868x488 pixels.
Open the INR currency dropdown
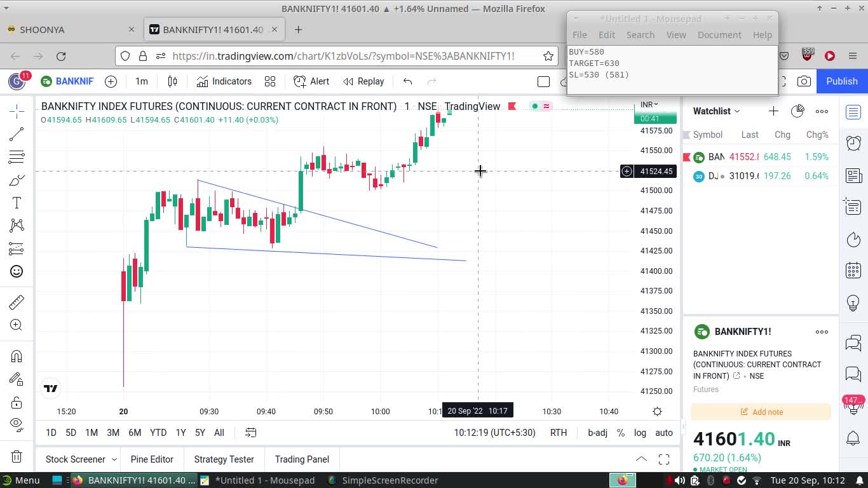click(649, 104)
